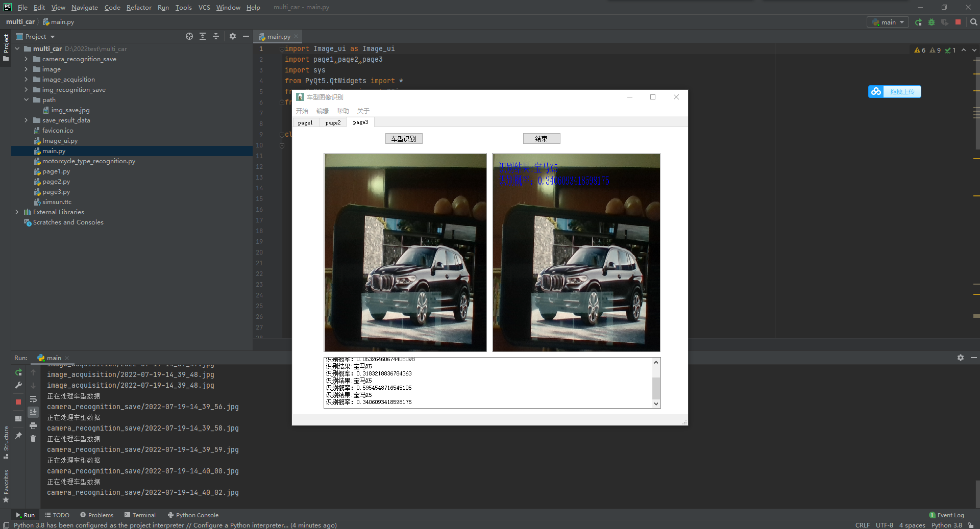Collapse the path folder
This screenshot has height=529, width=980.
coord(26,100)
